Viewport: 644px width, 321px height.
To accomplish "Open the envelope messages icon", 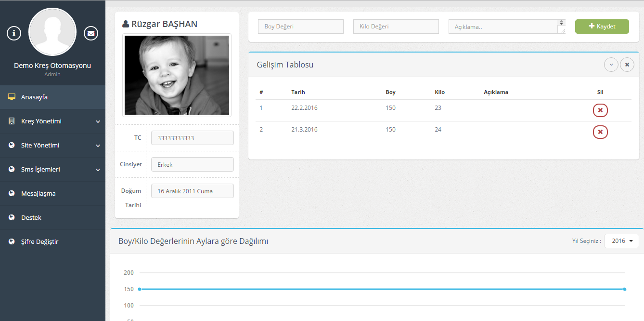I will (91, 33).
